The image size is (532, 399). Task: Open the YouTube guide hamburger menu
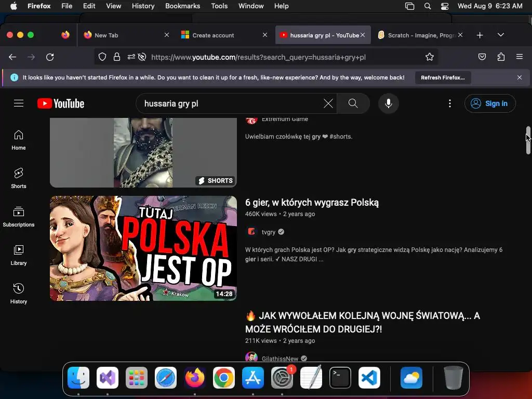(x=19, y=103)
